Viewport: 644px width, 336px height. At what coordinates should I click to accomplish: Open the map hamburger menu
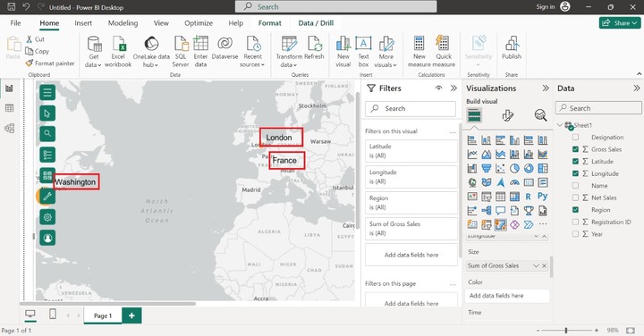47,92
